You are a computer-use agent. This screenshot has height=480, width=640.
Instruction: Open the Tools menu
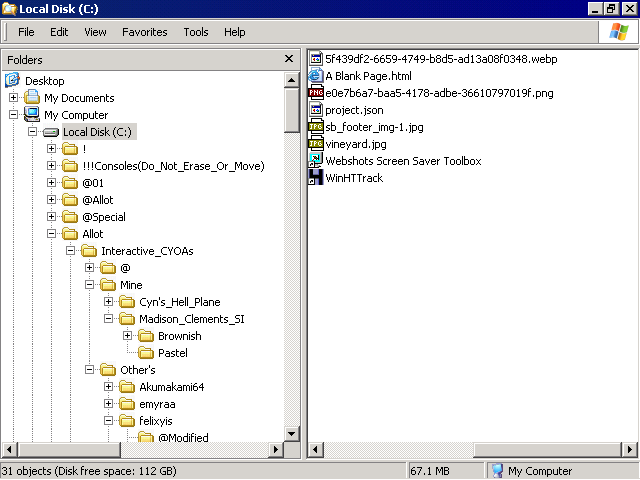[196, 32]
